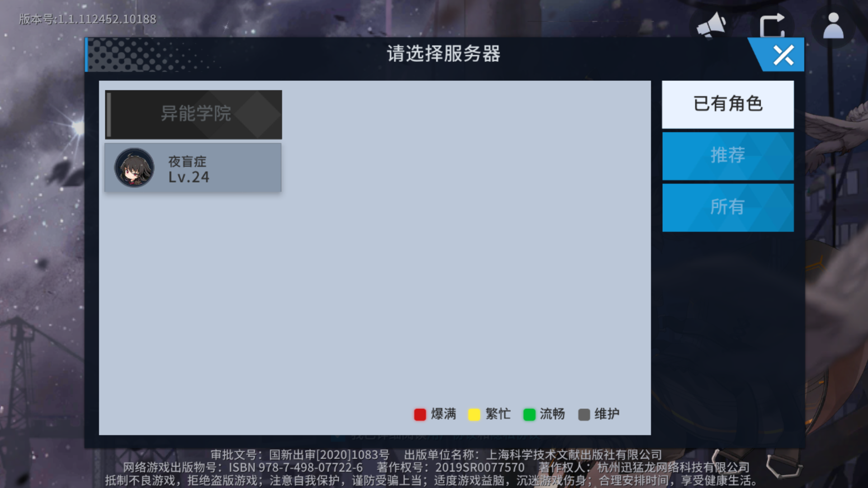Click the switch account arrow icon
The image size is (868, 488).
[x=772, y=26]
